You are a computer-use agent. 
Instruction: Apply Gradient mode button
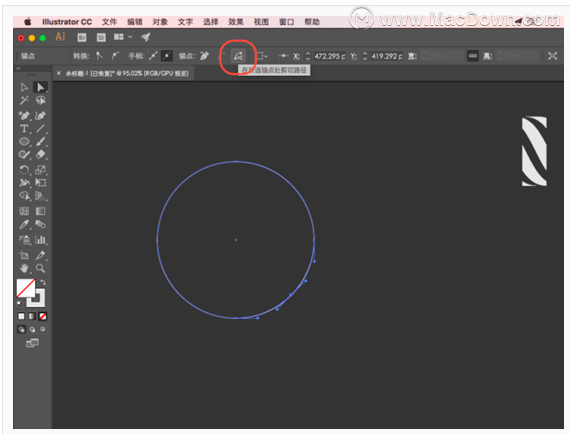[x=32, y=316]
